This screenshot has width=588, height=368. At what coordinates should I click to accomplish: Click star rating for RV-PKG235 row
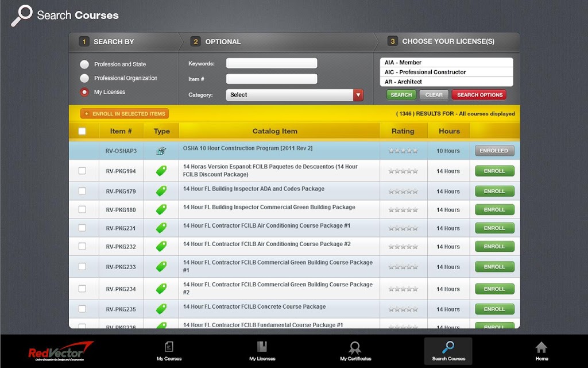pos(403,309)
